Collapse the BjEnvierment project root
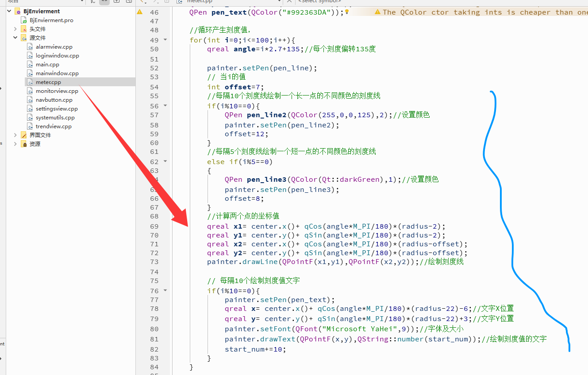The height and width of the screenshot is (375, 588). point(10,11)
